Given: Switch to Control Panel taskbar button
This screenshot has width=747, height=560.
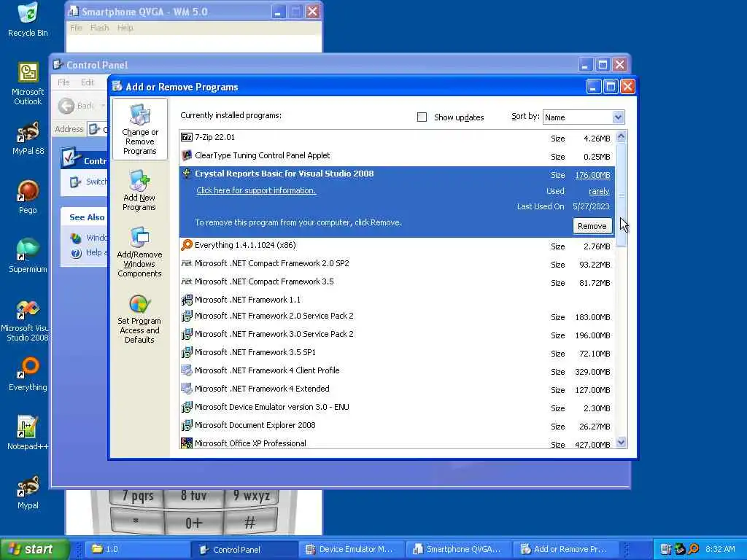Looking at the screenshot, I should coord(244,550).
